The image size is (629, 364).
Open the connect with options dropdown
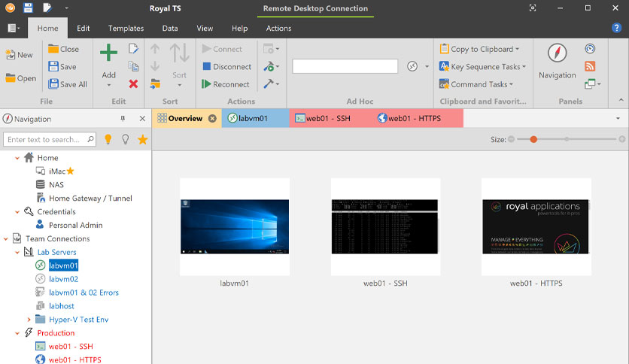(271, 49)
